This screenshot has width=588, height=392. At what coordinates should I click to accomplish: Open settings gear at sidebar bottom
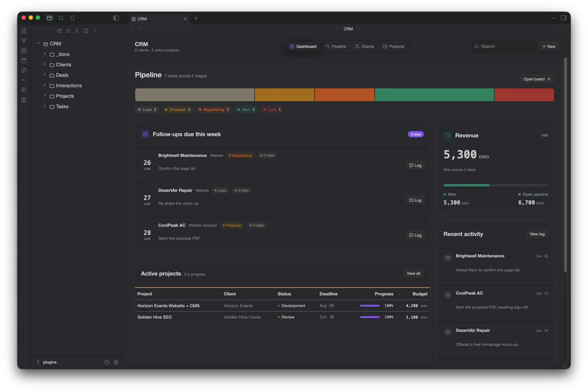pyautogui.click(x=116, y=362)
